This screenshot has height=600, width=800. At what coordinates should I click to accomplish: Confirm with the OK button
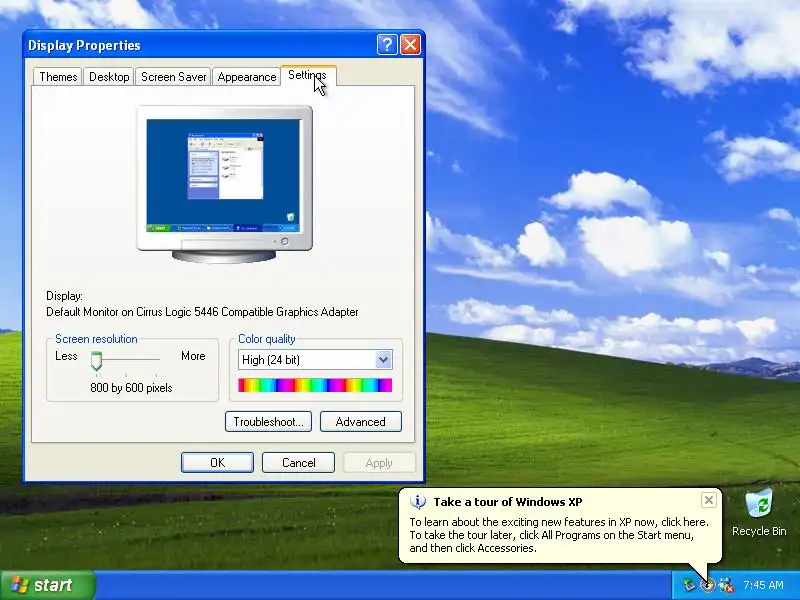click(x=217, y=463)
